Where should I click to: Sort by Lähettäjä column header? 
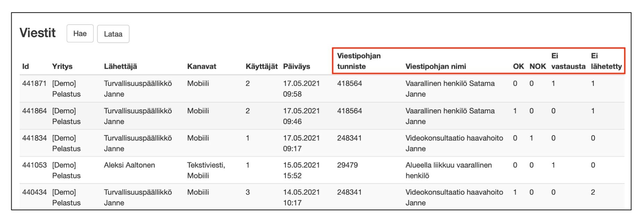[x=120, y=66]
